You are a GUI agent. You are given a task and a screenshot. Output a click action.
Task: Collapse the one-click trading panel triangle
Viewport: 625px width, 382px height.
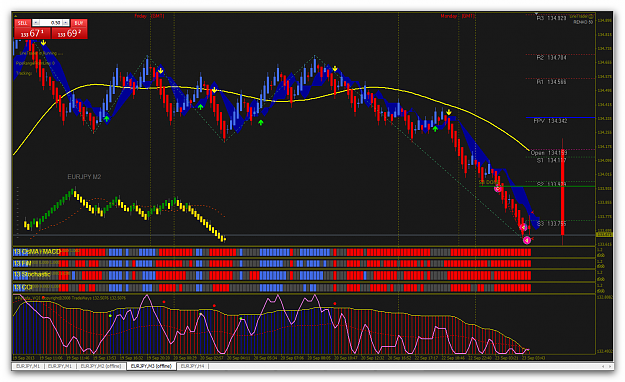pos(16,16)
